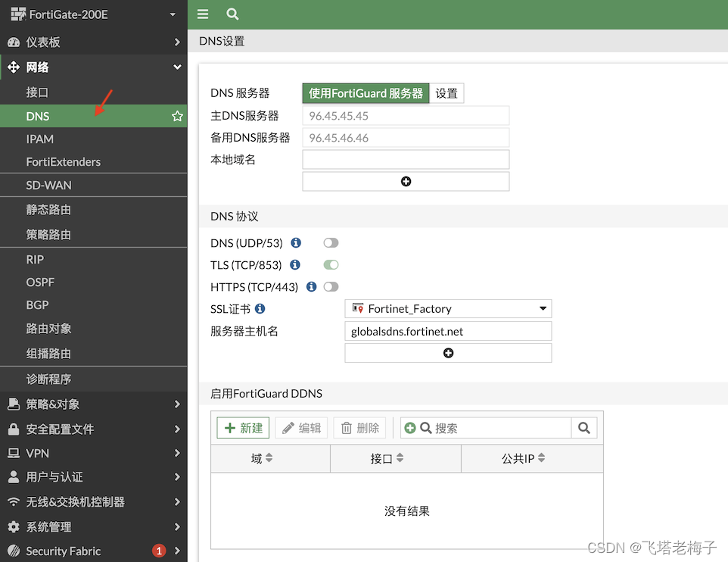Click info icon beside TLS (TCP/853)
728x562 pixels.
(x=295, y=264)
